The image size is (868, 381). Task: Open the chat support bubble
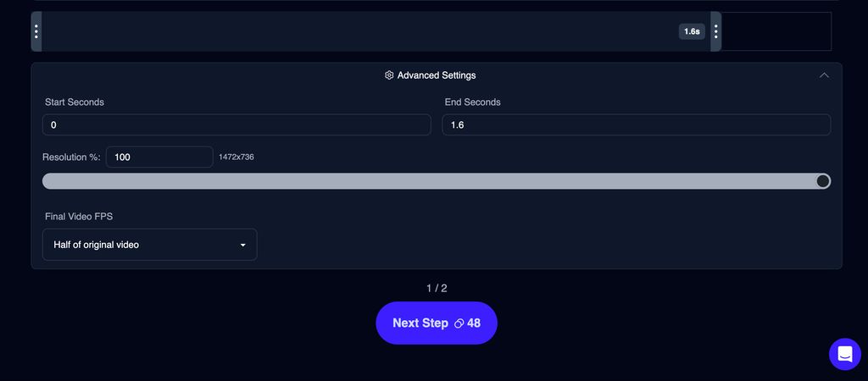[845, 354]
